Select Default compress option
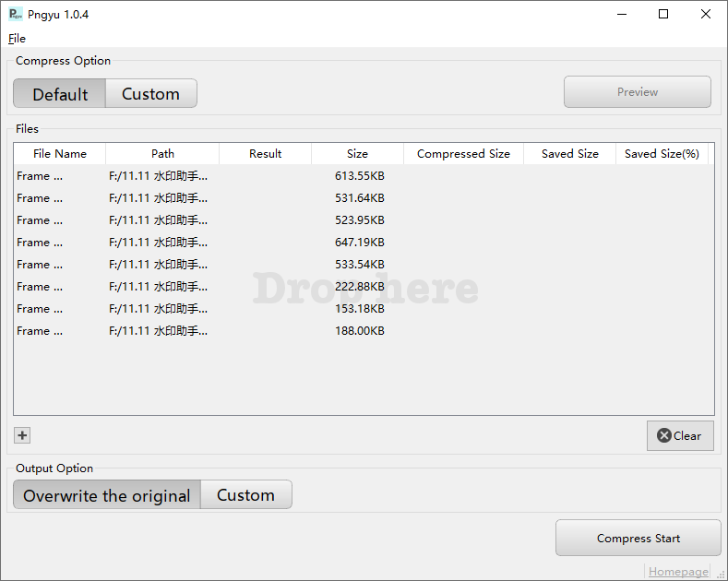Screen dimensions: 728x581 point(60,94)
